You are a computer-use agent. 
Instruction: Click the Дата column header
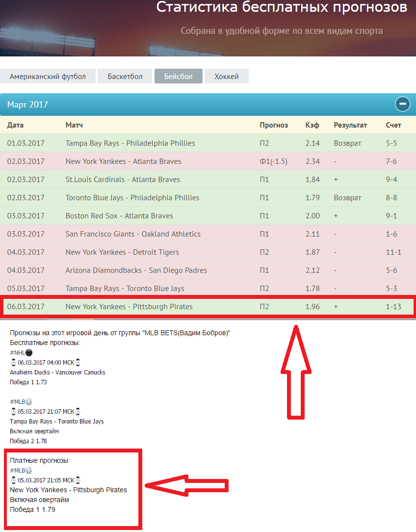(15, 125)
